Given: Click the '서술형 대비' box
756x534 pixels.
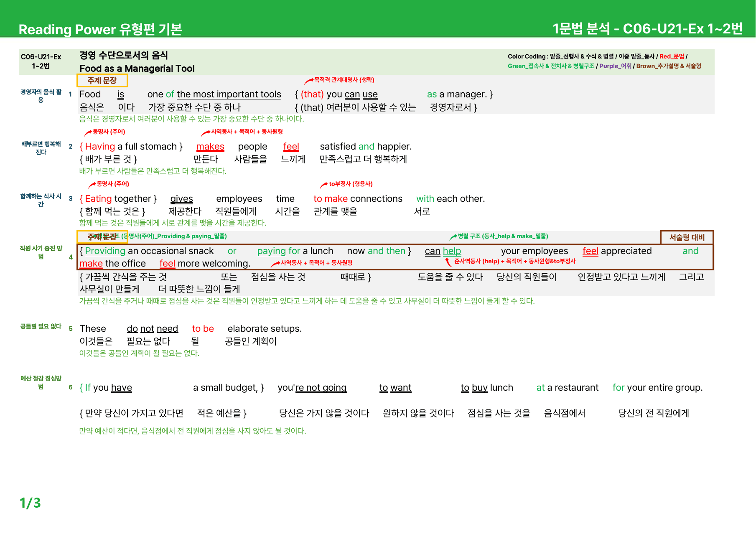Looking at the screenshot, I should click(x=687, y=237).
